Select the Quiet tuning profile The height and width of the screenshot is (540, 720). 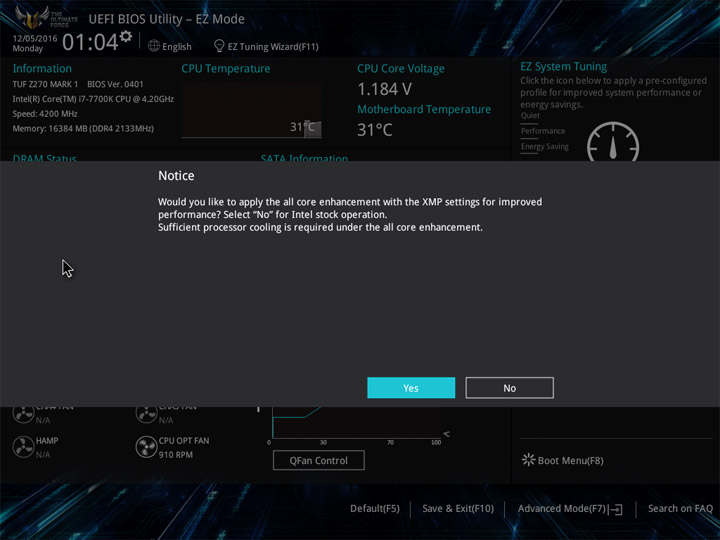pyautogui.click(x=530, y=116)
